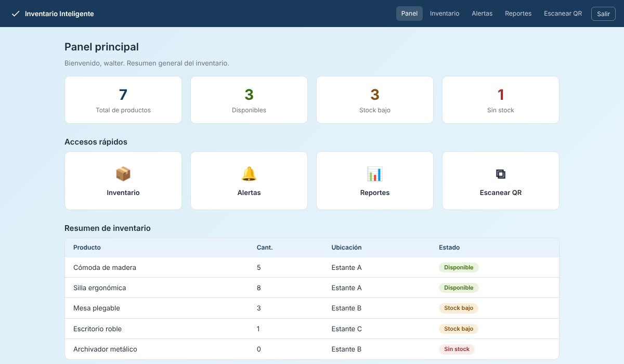This screenshot has width=624, height=364.
Task: Click the Disponible badge for Silla ergonómica
Action: click(459, 288)
